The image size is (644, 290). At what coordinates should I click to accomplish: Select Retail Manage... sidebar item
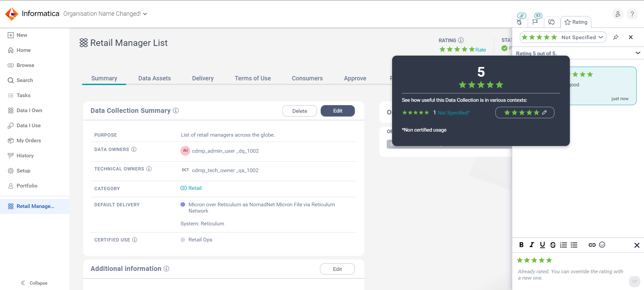(x=35, y=206)
